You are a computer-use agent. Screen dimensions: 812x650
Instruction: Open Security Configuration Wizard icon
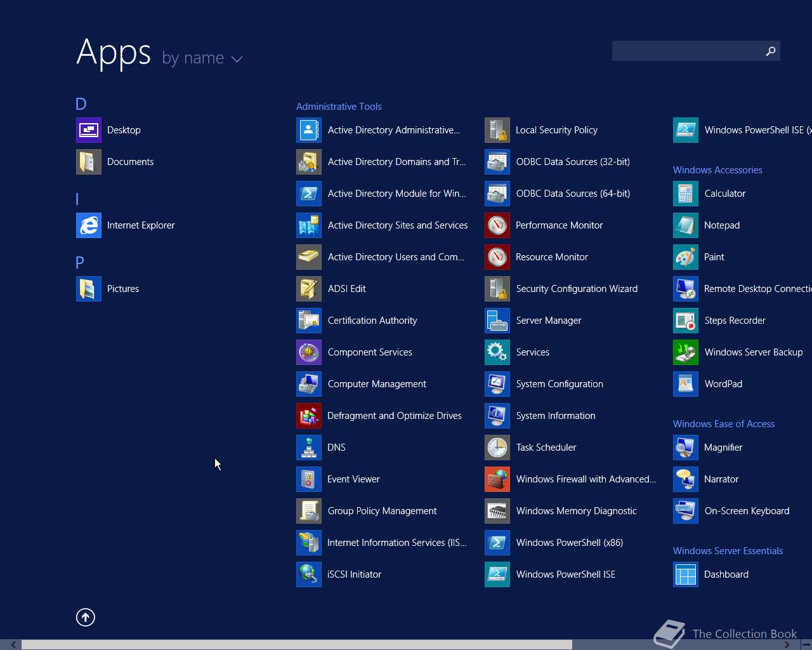coord(497,289)
